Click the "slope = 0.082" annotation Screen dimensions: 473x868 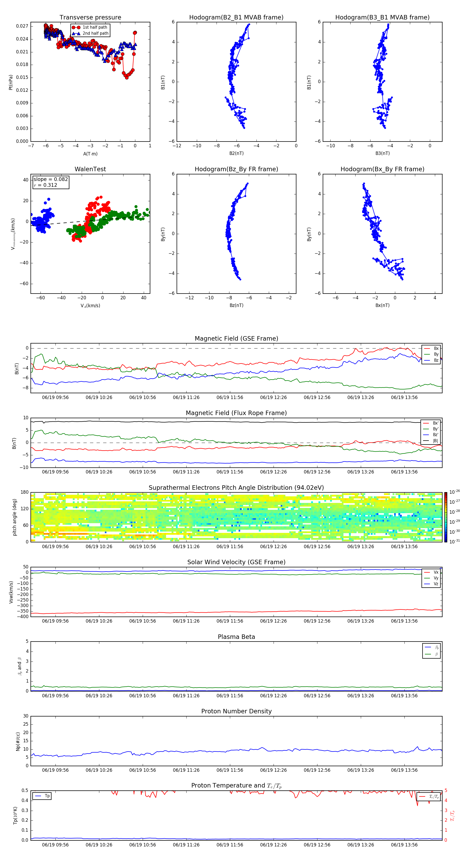pos(50,179)
